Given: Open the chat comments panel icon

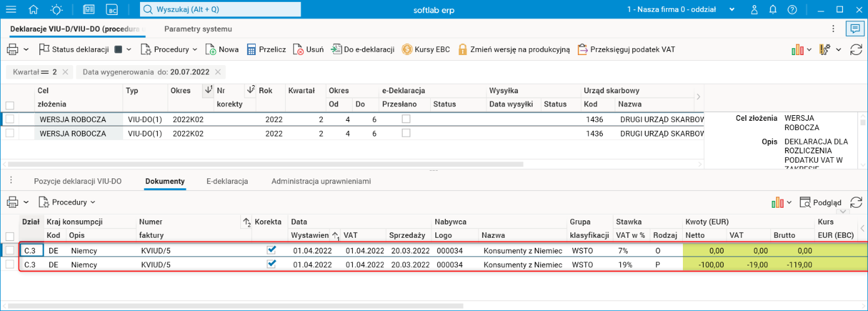Looking at the screenshot, I should point(854,29).
